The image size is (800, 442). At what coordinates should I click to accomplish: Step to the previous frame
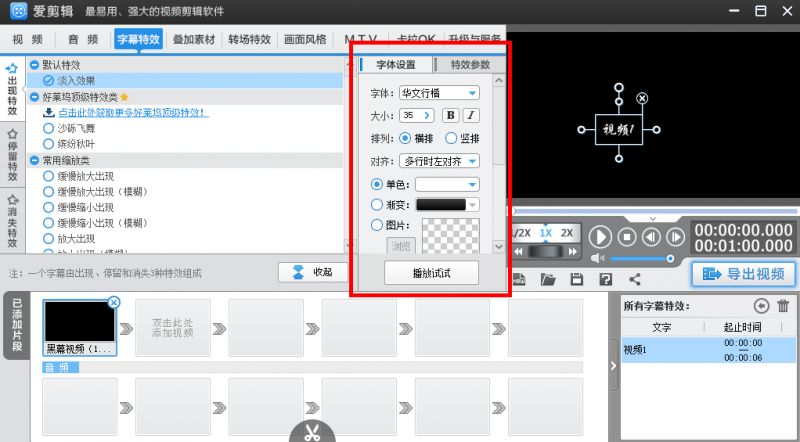point(651,237)
